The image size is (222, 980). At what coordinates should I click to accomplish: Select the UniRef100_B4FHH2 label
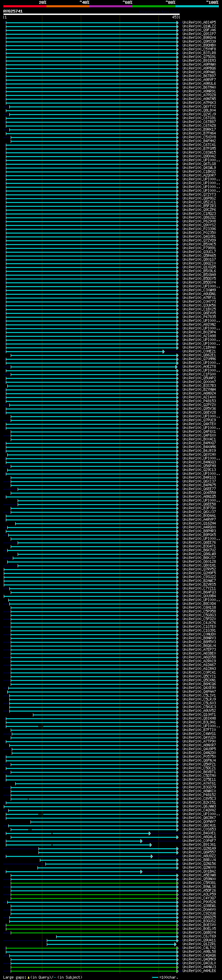(x=199, y=141)
